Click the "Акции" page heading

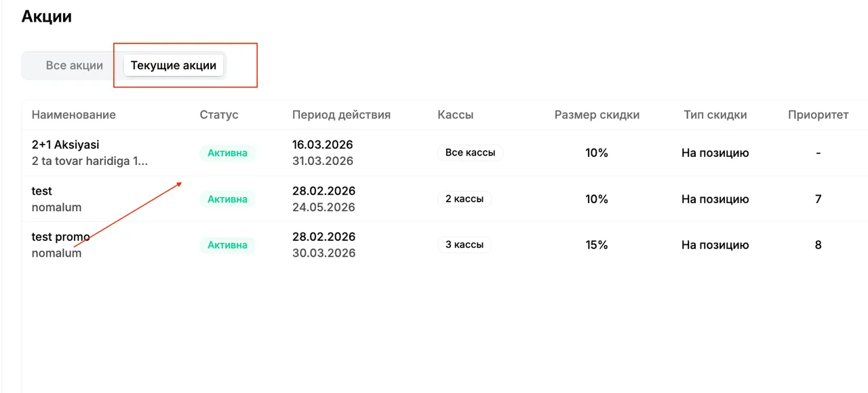[47, 16]
